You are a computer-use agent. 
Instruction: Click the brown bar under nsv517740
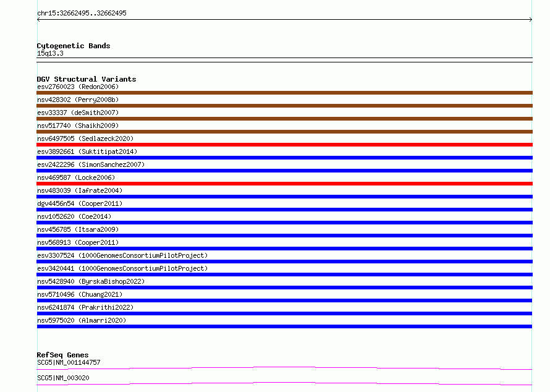point(284,132)
